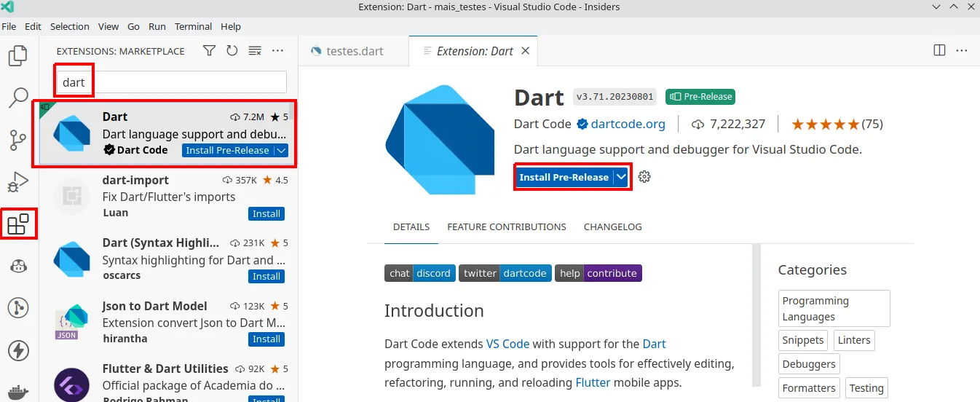Screen dimensions: 980x402
Task: Install Dart (Syntax Highlighting) extension
Action: [266, 276]
